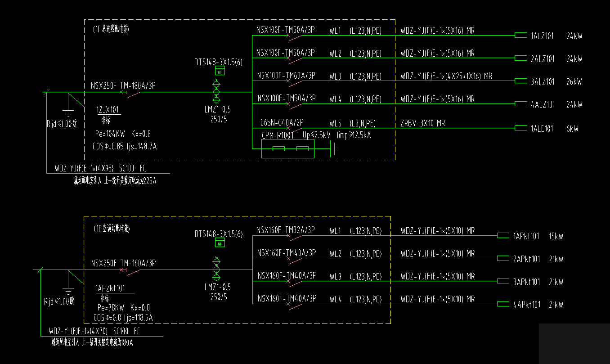Select the CPM-R100T surge protector label
This screenshot has height=364, width=610.
(x=278, y=135)
